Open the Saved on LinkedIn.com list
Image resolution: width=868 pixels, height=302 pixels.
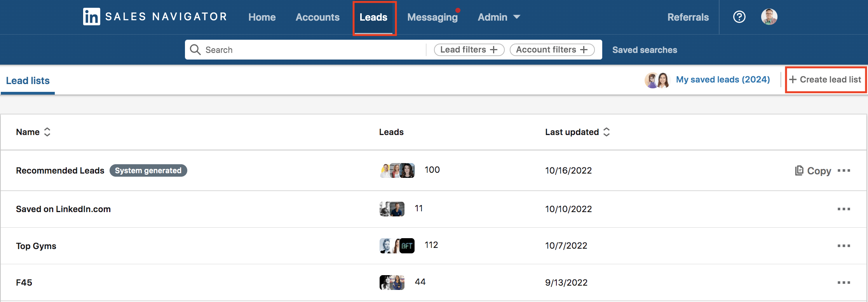(63, 209)
